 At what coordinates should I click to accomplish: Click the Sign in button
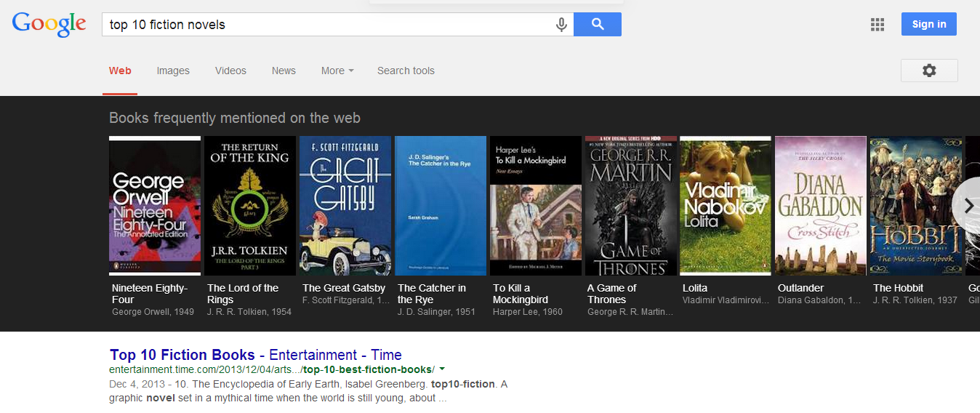tap(929, 24)
